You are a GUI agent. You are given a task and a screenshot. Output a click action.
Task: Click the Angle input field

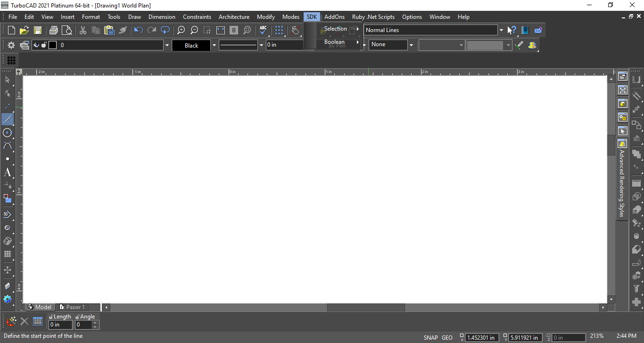tap(84, 325)
